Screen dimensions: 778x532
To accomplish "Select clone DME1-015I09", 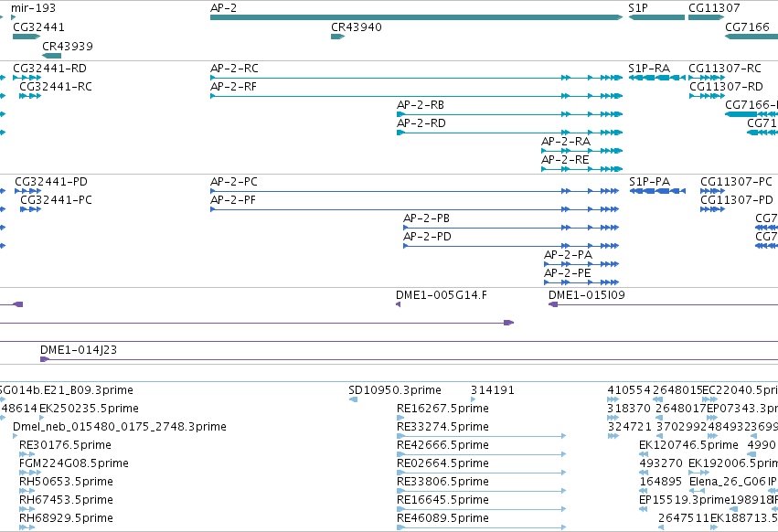I will point(663,304).
